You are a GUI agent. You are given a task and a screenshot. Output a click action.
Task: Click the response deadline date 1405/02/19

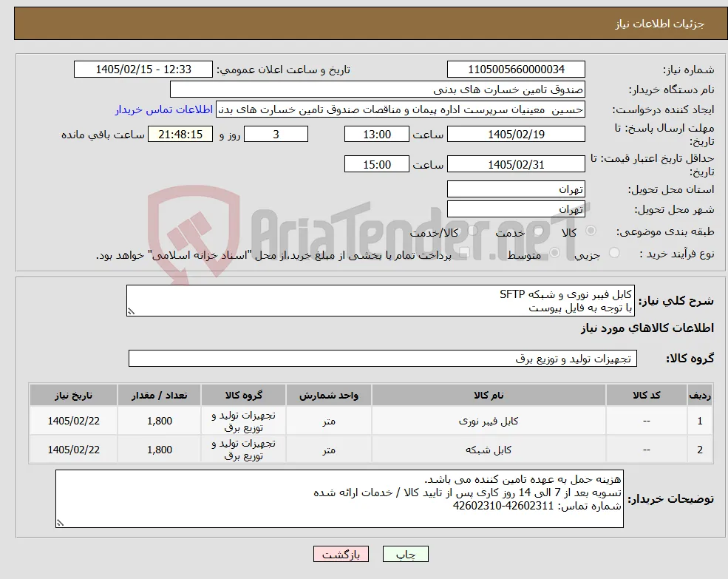point(516,135)
